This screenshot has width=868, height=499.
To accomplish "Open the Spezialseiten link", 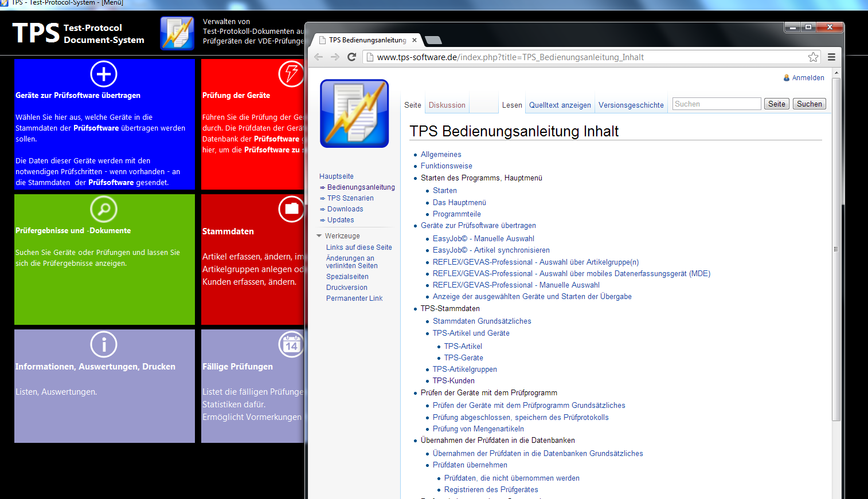I will click(347, 277).
